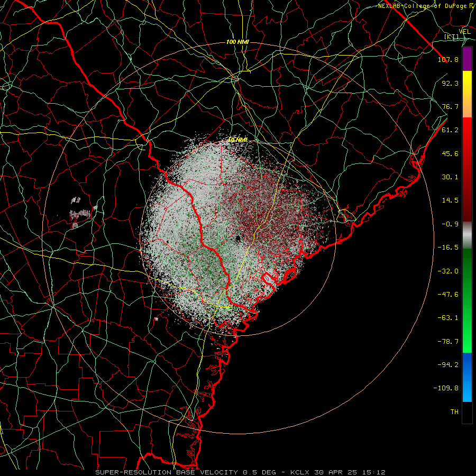Click the TH legend label
The image size is (476, 476).
[x=454, y=411]
